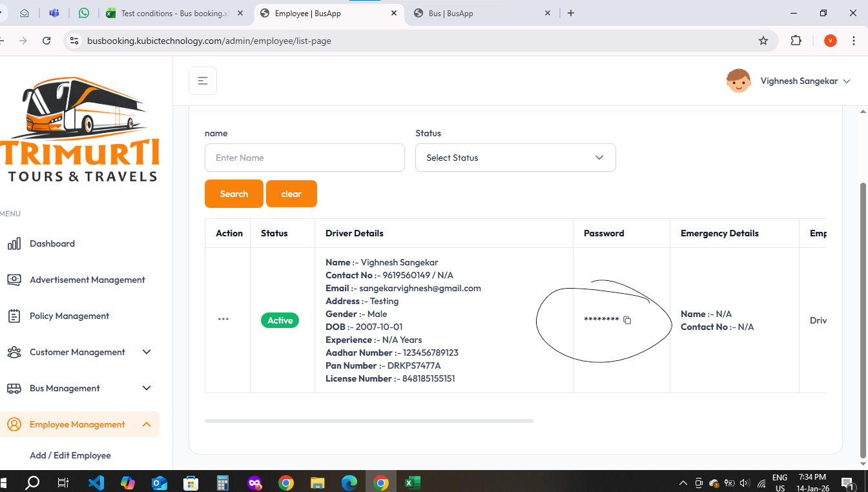Click the page vertical scrollbar
The height and width of the screenshot is (492, 868).
[x=863, y=320]
